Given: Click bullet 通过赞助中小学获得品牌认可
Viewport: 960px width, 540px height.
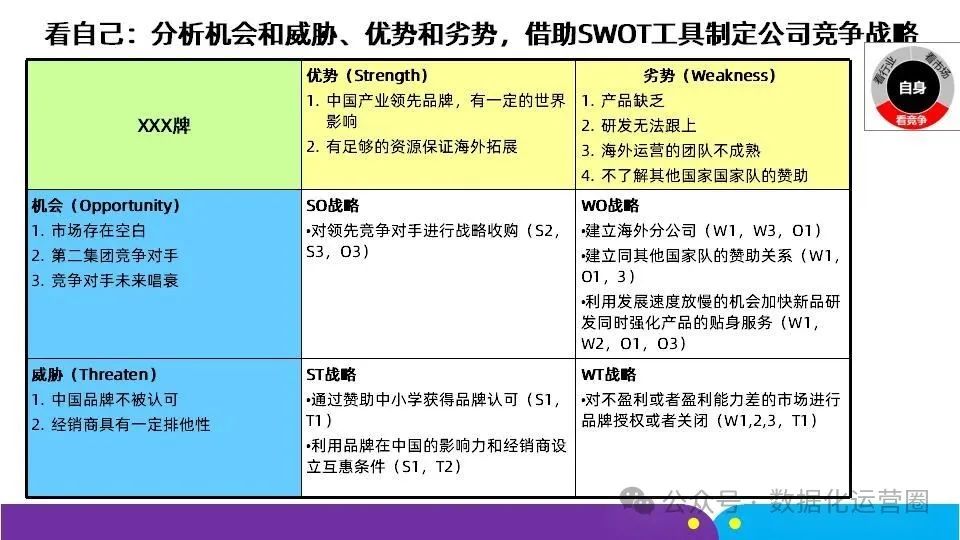Looking at the screenshot, I should click(x=433, y=410).
